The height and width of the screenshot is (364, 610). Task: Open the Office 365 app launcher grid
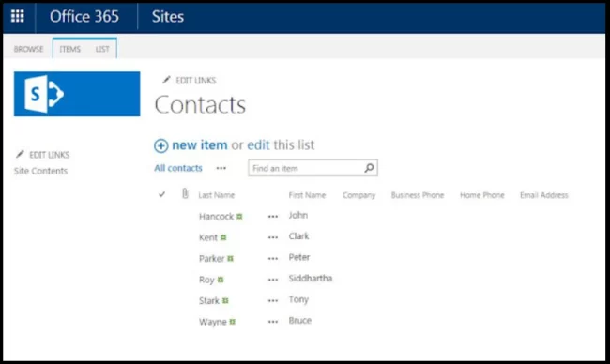point(18,16)
